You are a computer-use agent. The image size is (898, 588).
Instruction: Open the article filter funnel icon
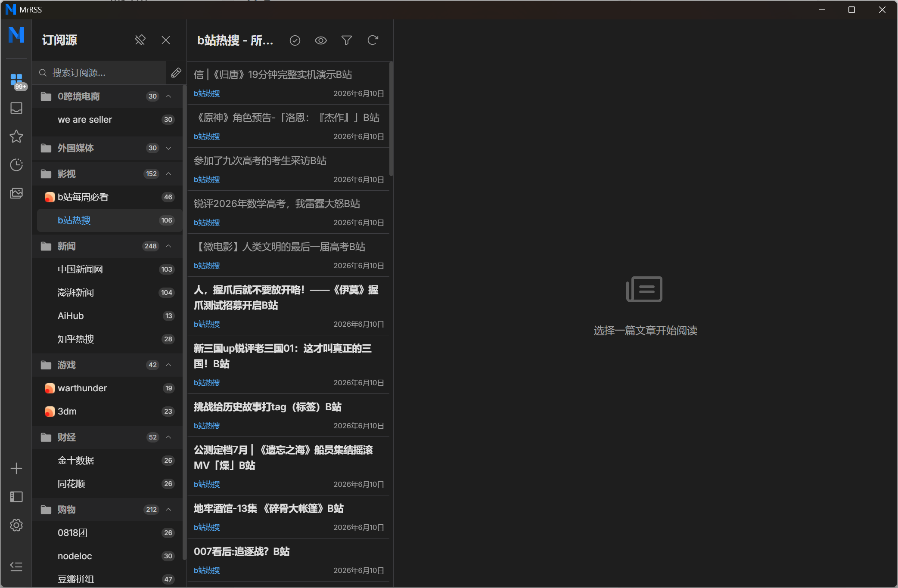(347, 40)
